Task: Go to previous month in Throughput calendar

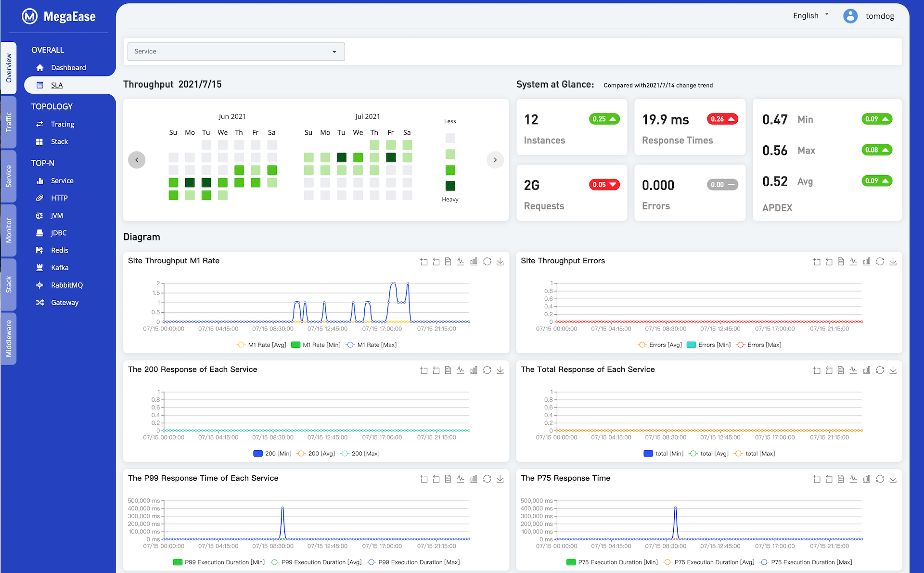Action: tap(137, 160)
